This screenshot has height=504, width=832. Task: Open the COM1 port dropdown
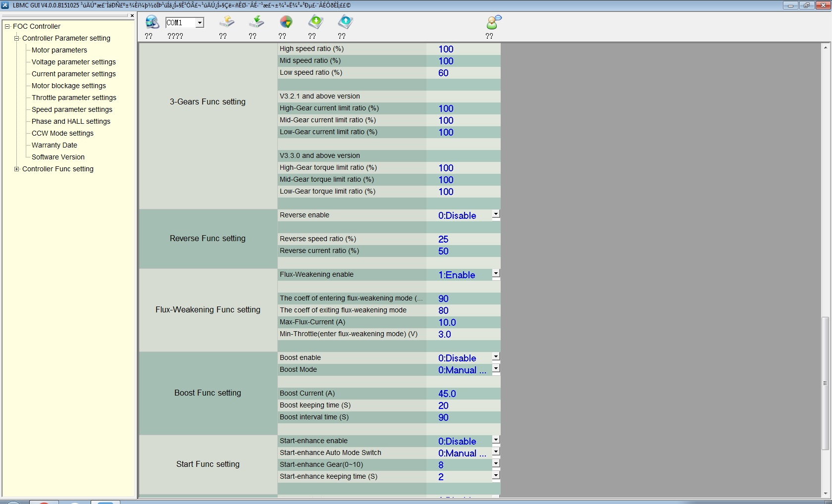(x=199, y=23)
